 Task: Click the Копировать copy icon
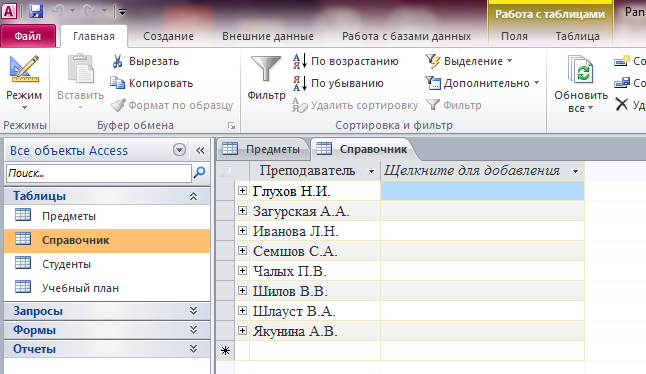(117, 83)
